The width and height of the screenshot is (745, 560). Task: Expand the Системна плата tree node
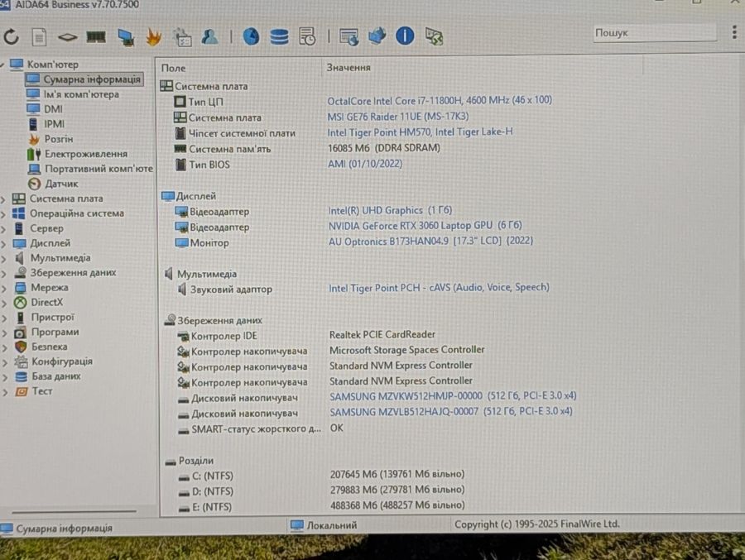point(4,199)
